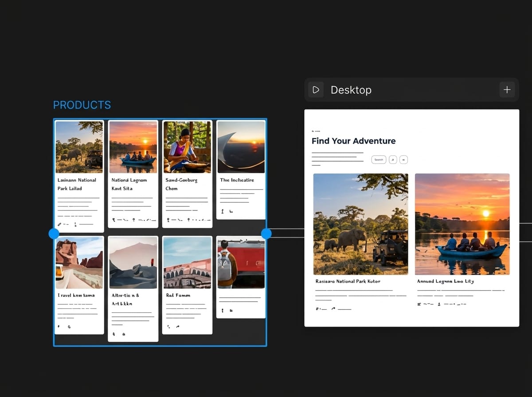This screenshot has width=532, height=397.
Task: Select the Desktop breakpoint title
Action: pos(351,90)
